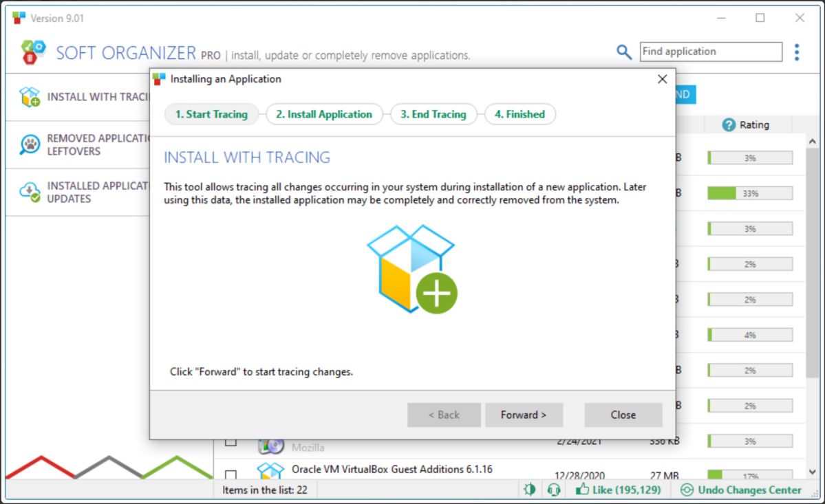The height and width of the screenshot is (504, 825).
Task: Tick the Oracle VM VirtualBox Guest Additions checkbox
Action: tap(231, 475)
